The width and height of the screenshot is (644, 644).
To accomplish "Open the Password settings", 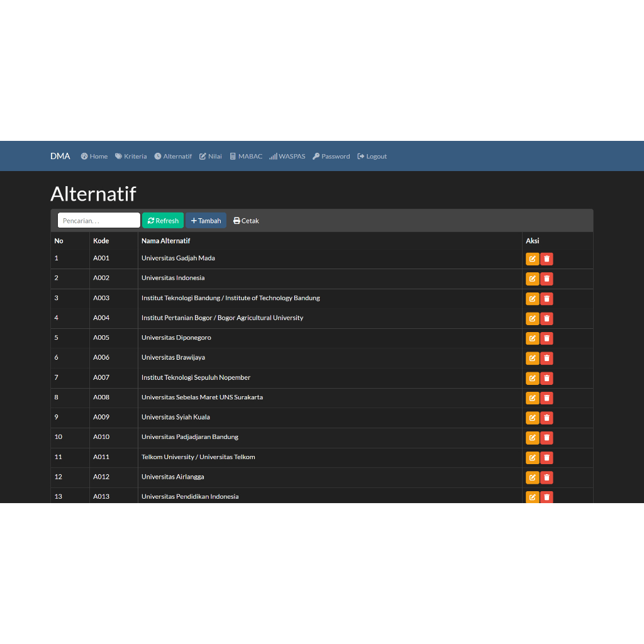I will point(331,156).
